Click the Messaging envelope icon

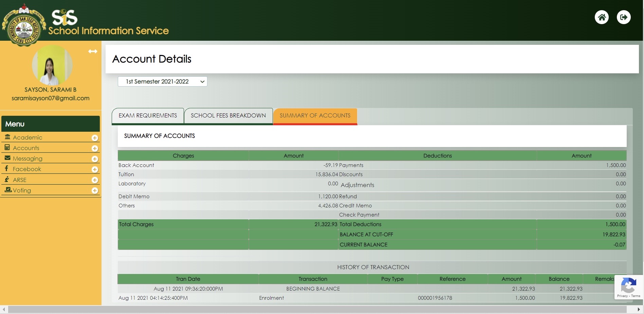click(7, 158)
